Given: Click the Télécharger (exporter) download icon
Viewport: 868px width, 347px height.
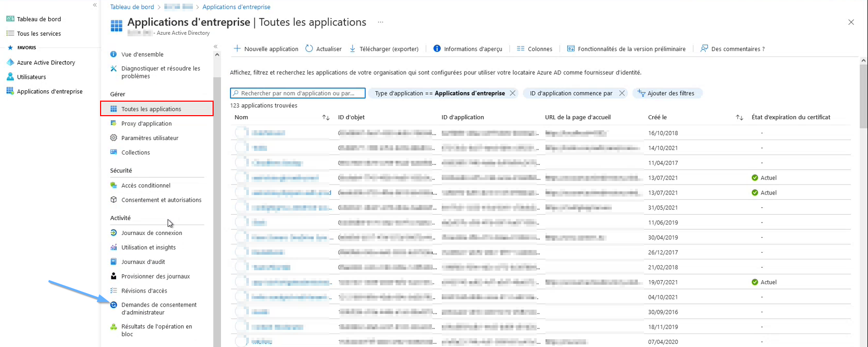Looking at the screenshot, I should (353, 49).
